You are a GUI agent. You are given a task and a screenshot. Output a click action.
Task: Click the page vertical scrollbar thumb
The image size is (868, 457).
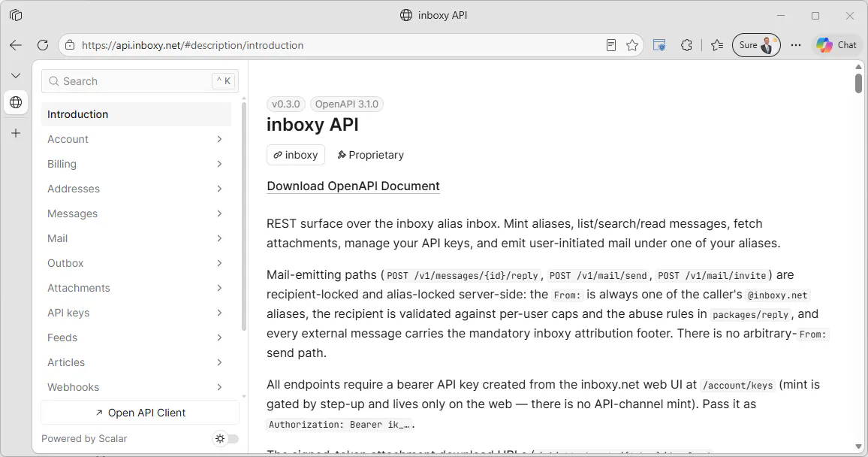[858, 83]
